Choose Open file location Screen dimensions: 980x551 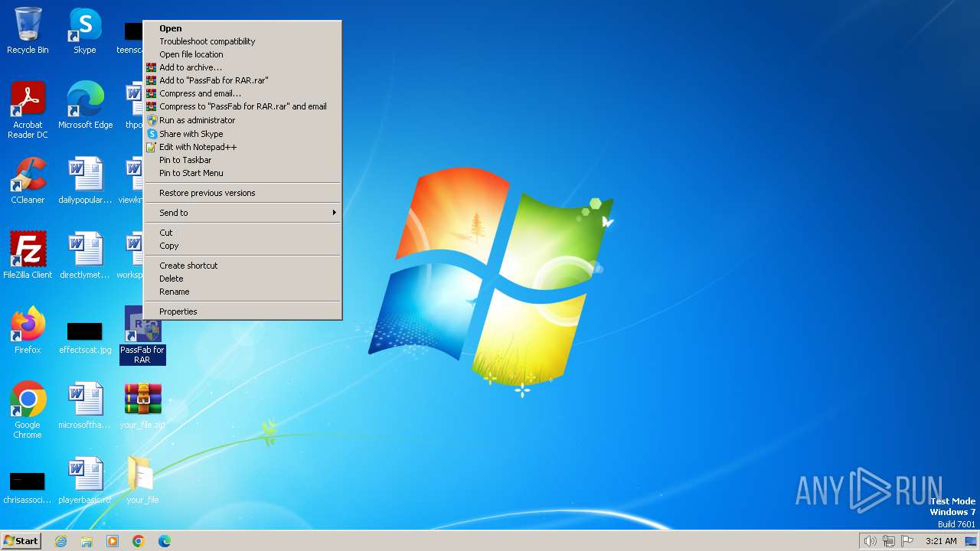pyautogui.click(x=242, y=54)
